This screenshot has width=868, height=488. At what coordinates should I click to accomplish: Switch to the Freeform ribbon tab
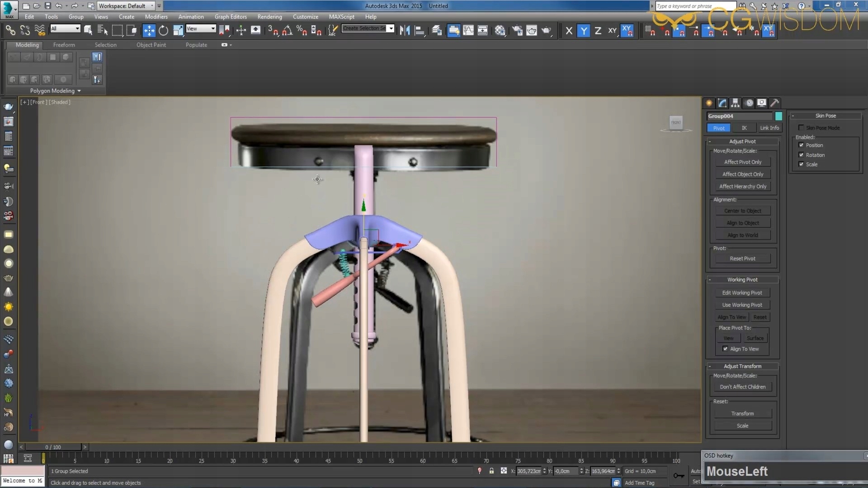[x=64, y=45]
